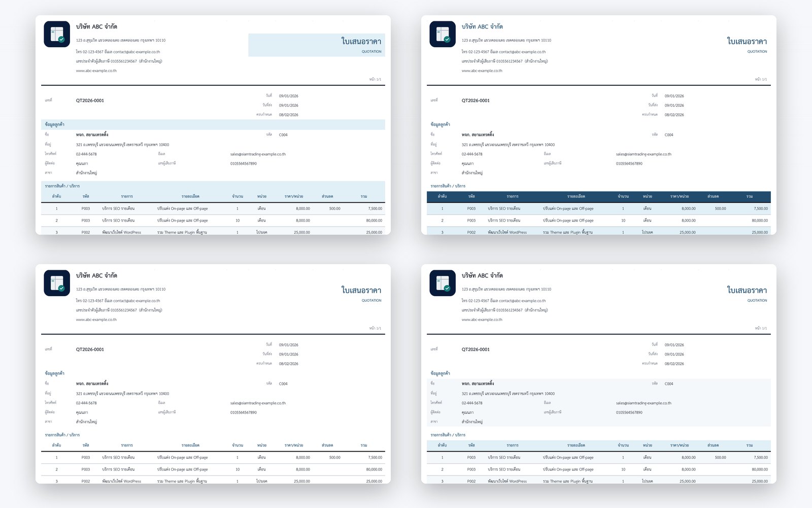The width and height of the screenshot is (812, 508).
Task: Click the ข้อมูลลูกค้า heading in the top-left preview
Action: click(x=55, y=124)
